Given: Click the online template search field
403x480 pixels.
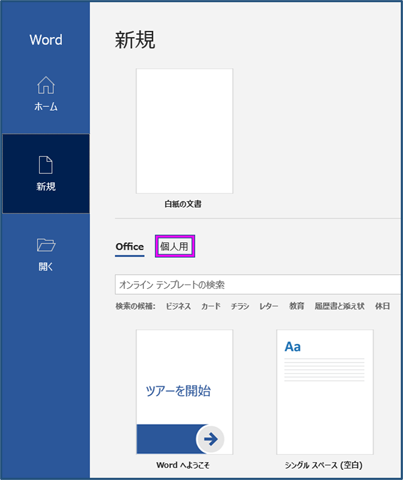Looking at the screenshot, I should 258,285.
